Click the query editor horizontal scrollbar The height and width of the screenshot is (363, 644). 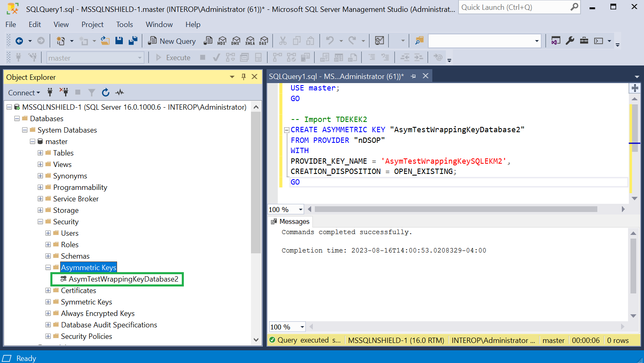click(456, 209)
